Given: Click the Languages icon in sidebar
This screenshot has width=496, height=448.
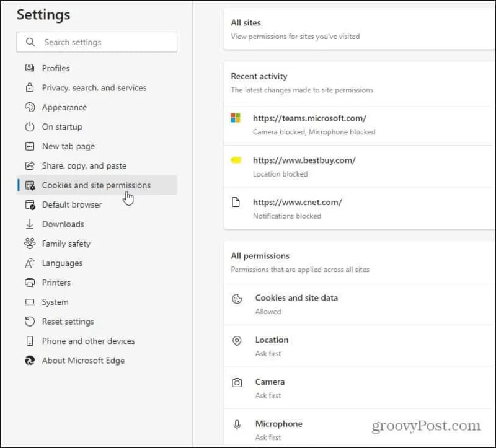Looking at the screenshot, I should coord(30,263).
